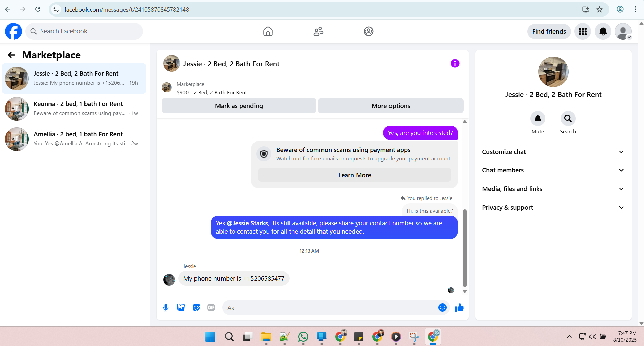Click the chat scrollbar thumb
Screen dimensions: 644x346
[465, 248]
